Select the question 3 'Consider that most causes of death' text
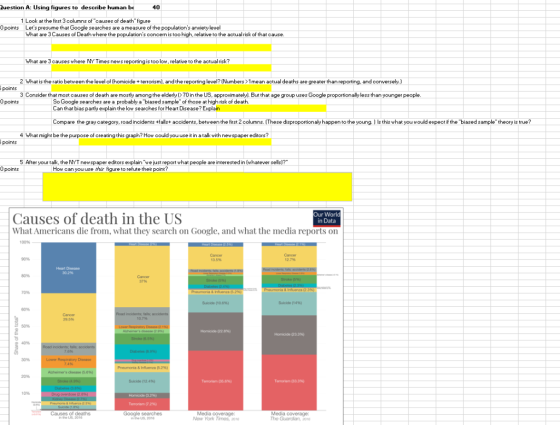The width and height of the screenshot is (560, 425). point(223,95)
